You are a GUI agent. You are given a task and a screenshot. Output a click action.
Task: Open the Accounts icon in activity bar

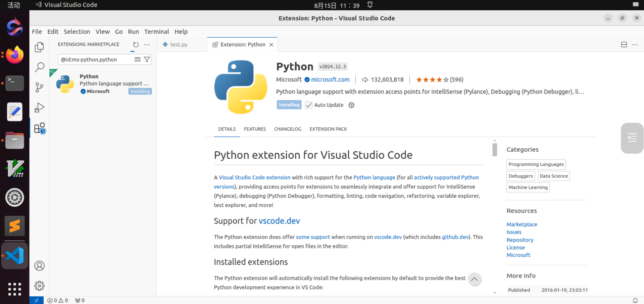pyautogui.click(x=39, y=266)
